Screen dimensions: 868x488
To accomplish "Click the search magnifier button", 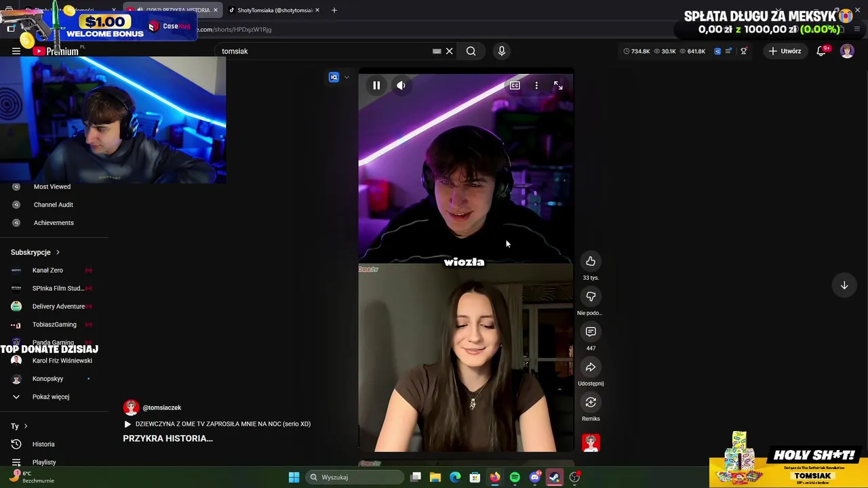I will point(471,51).
